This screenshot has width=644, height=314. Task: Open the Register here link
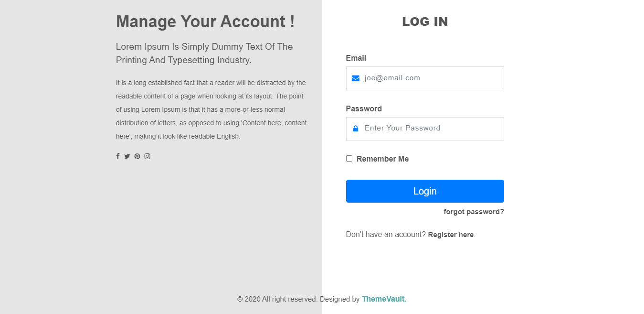tap(451, 235)
